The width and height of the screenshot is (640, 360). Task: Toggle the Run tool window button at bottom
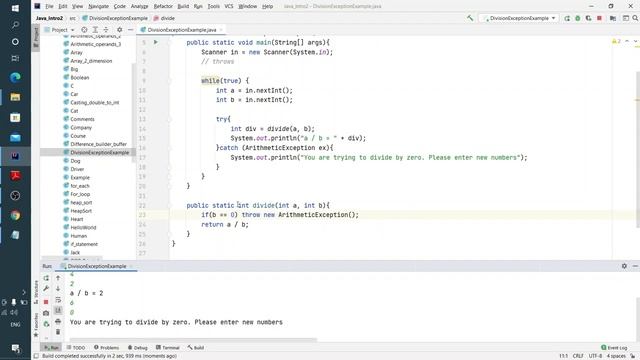[x=51, y=348]
